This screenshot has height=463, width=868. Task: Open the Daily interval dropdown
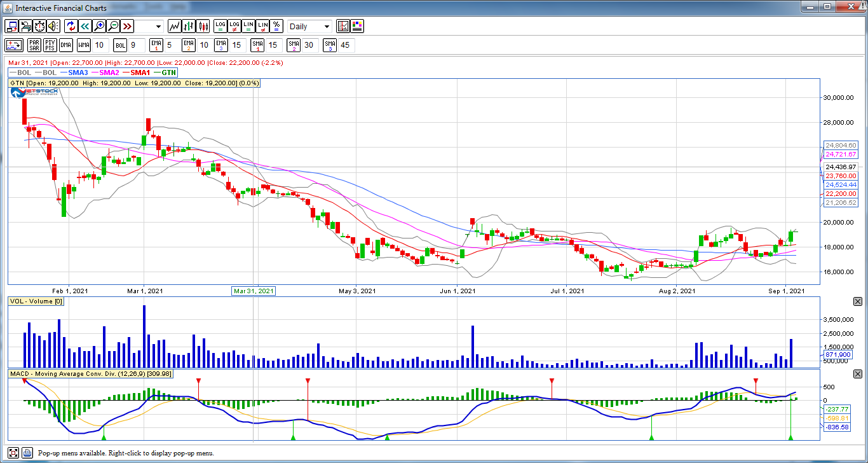[x=309, y=26]
